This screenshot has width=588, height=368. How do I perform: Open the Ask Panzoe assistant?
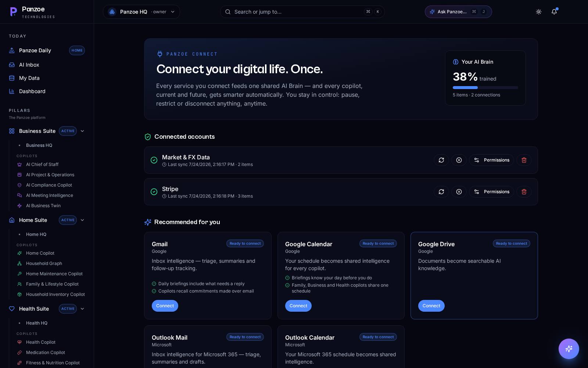(458, 12)
